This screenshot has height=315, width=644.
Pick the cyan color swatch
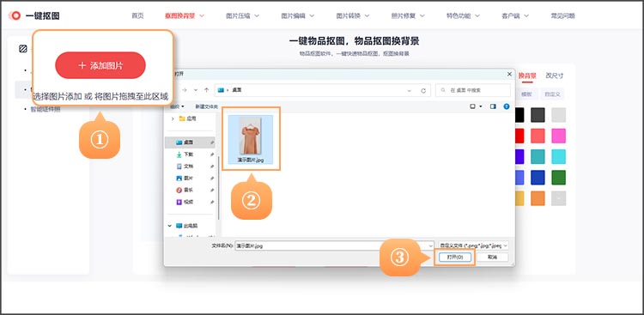point(559,156)
